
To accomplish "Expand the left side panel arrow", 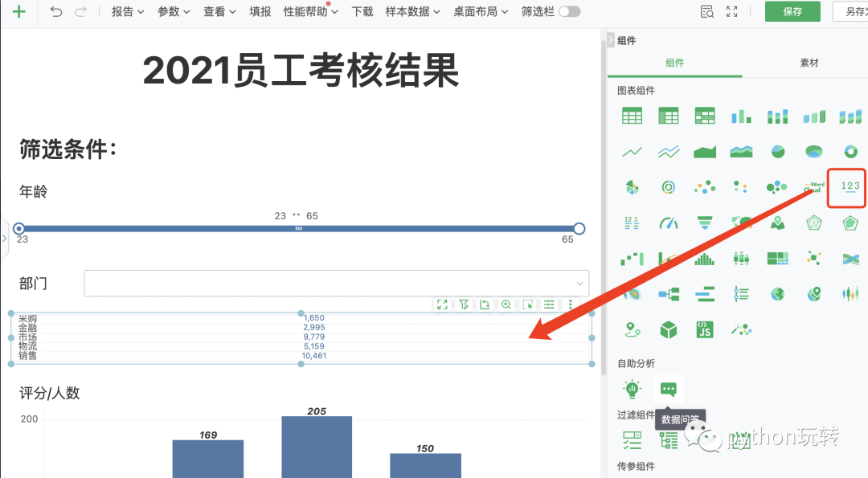I will pos(5,239).
